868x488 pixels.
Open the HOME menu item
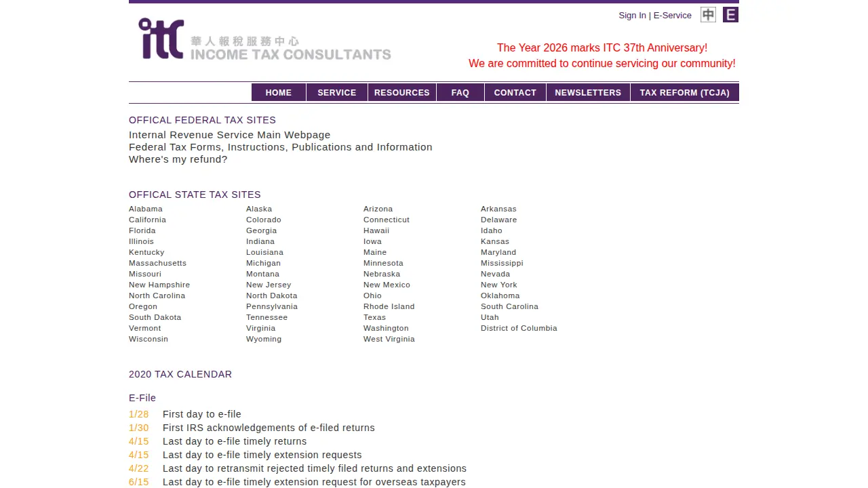(279, 92)
